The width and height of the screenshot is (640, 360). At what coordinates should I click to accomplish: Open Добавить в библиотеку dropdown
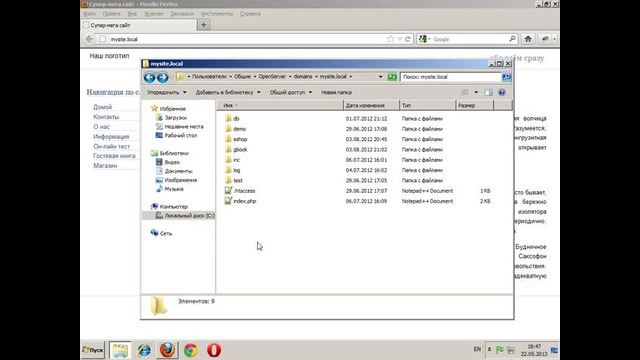[x=228, y=92]
